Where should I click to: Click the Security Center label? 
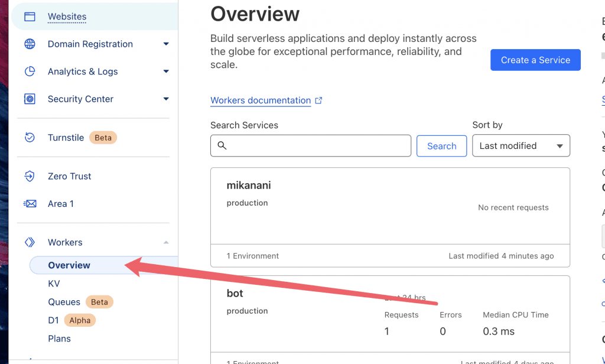[80, 99]
